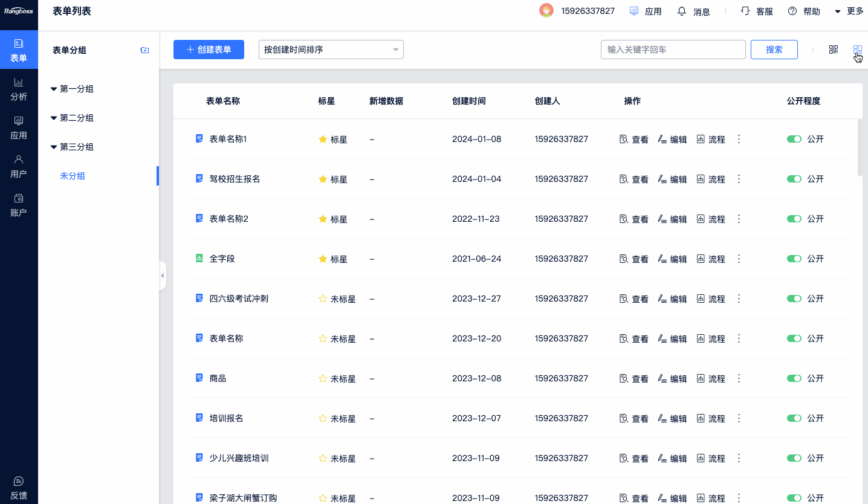Click the add group folder icon
This screenshot has width=868, height=504.
144,50
